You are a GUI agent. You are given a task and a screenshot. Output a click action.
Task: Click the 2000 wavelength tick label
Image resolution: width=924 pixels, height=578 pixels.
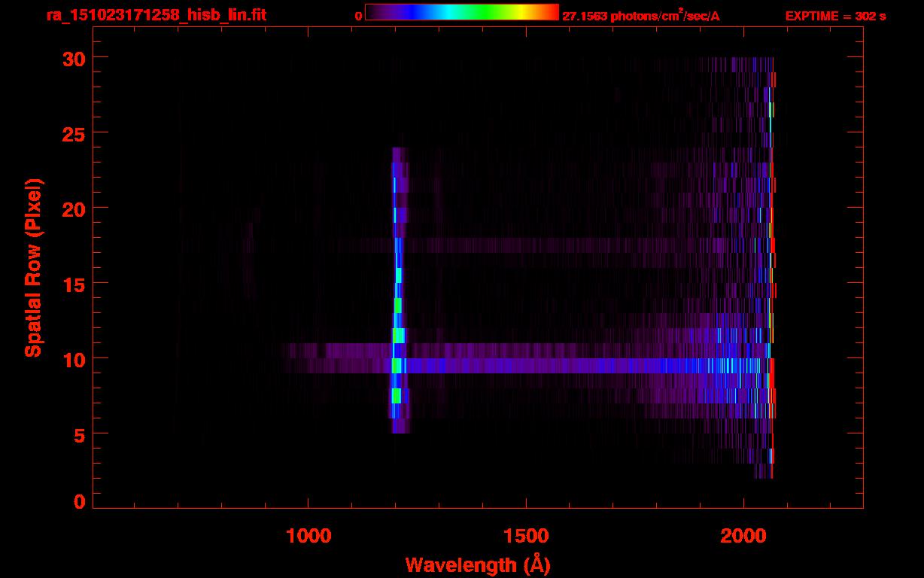tap(743, 535)
